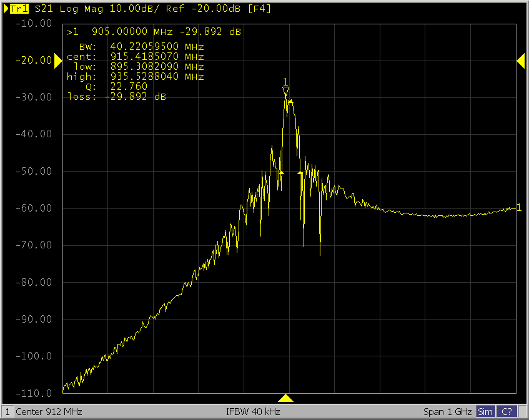The image size is (529, 420).
Task: Click the C? correction status indicator
Action: tap(507, 412)
